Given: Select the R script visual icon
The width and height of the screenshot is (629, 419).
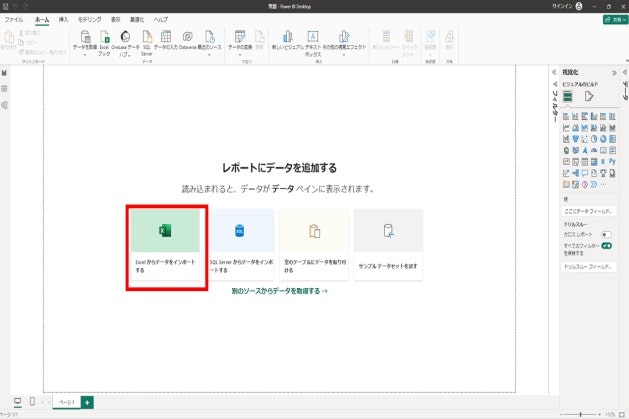Looking at the screenshot, I should tap(603, 162).
